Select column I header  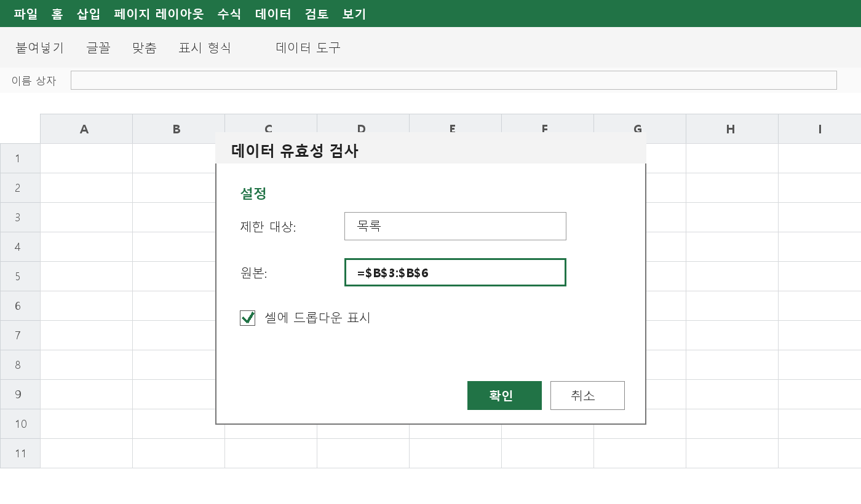(820, 128)
